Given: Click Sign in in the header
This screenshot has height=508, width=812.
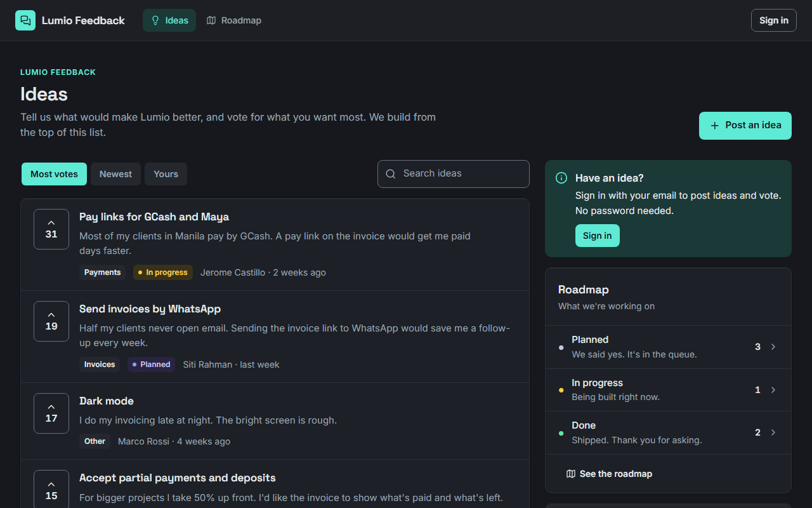Looking at the screenshot, I should (x=774, y=20).
